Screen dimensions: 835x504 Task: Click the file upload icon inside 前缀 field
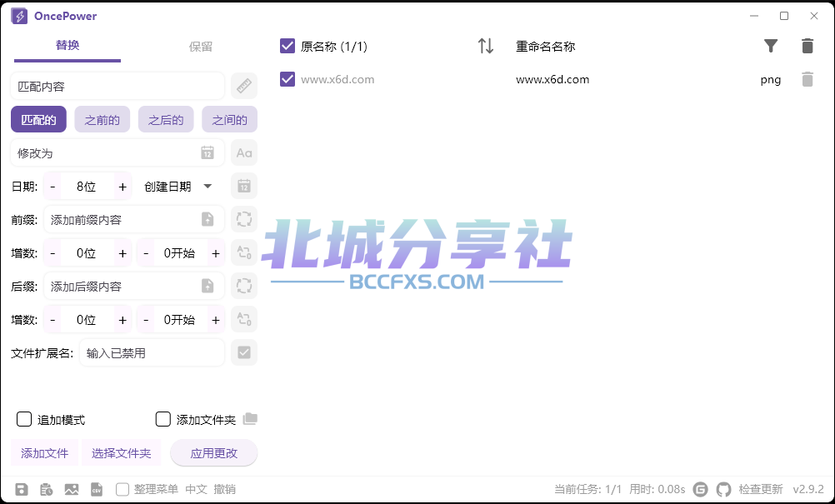tap(207, 219)
